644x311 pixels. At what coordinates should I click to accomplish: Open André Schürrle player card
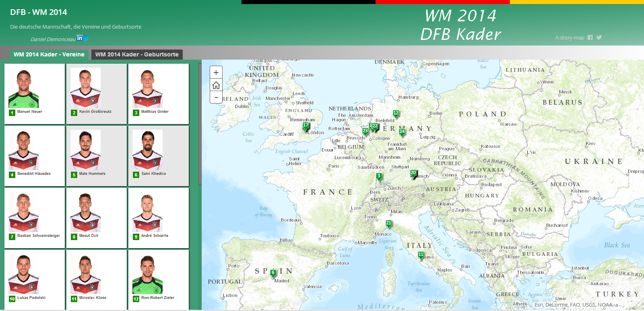pos(159,218)
